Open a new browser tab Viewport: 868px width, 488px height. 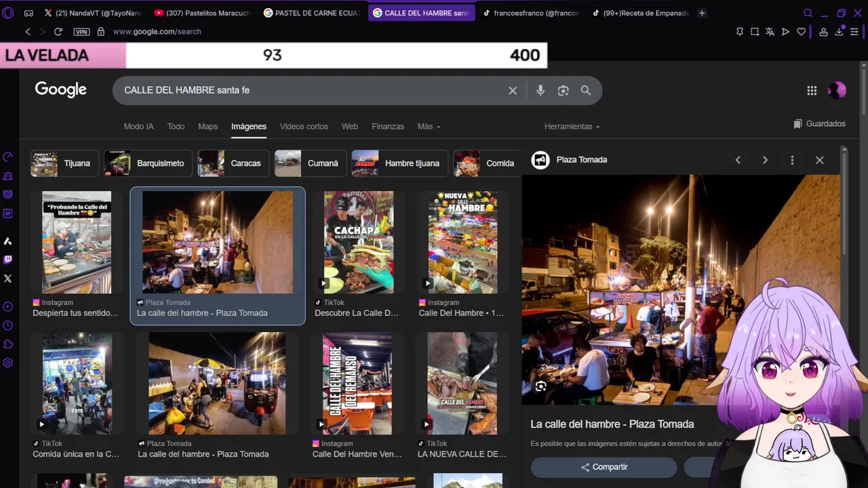[702, 13]
